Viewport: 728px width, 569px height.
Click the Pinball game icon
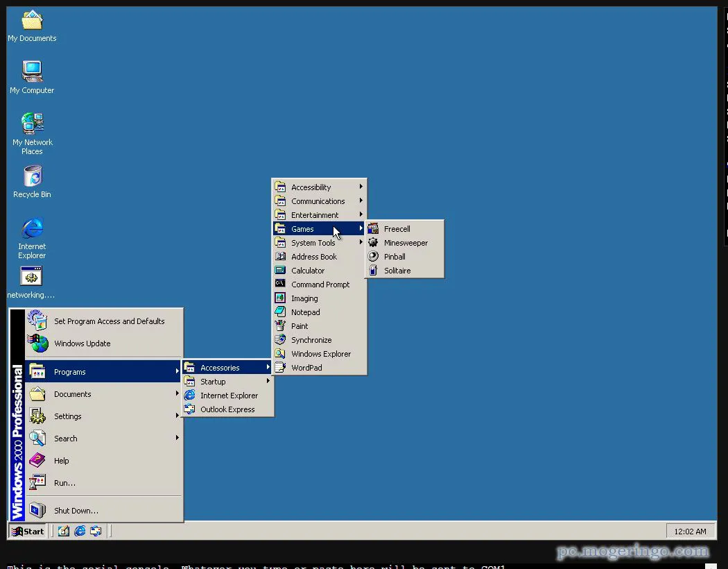(373, 257)
